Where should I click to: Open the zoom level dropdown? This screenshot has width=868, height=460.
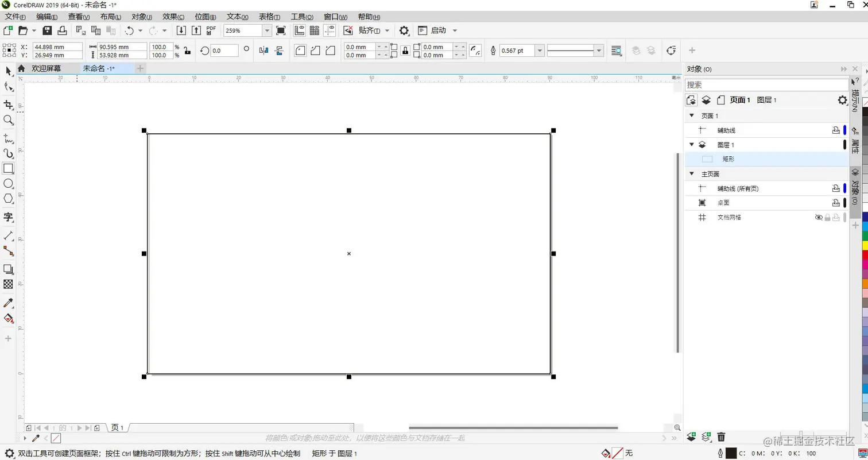[267, 30]
